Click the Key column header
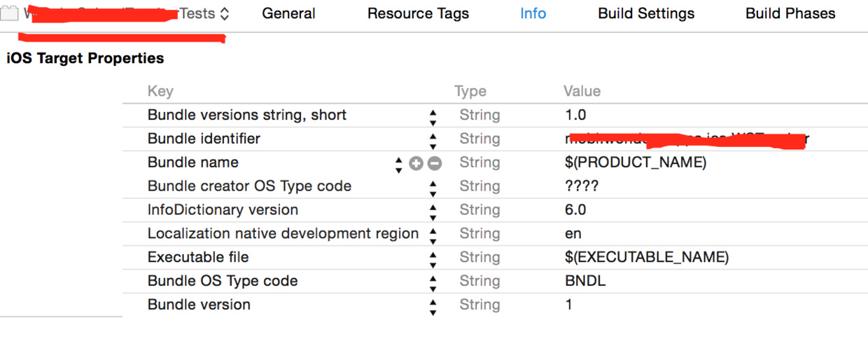The height and width of the screenshot is (353, 868). [x=160, y=91]
